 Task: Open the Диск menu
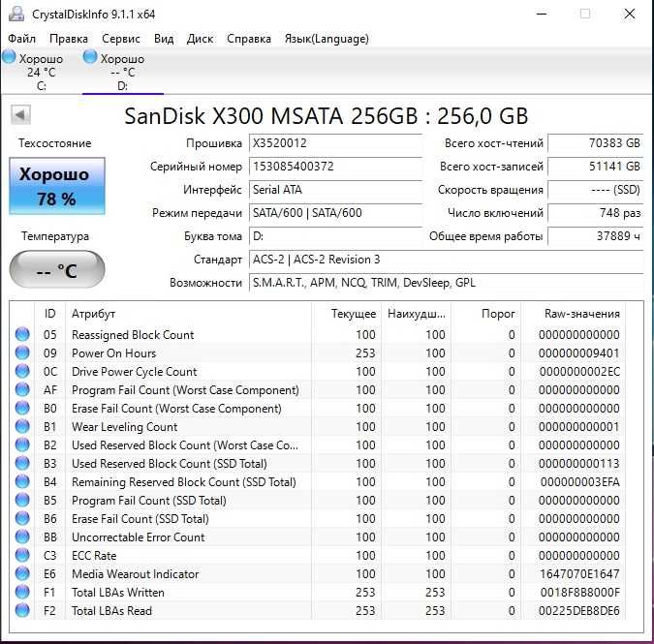pyautogui.click(x=201, y=39)
